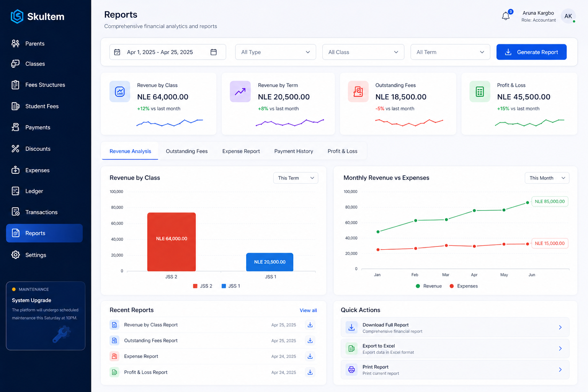Click the Revenue by Term trend icon

click(240, 91)
